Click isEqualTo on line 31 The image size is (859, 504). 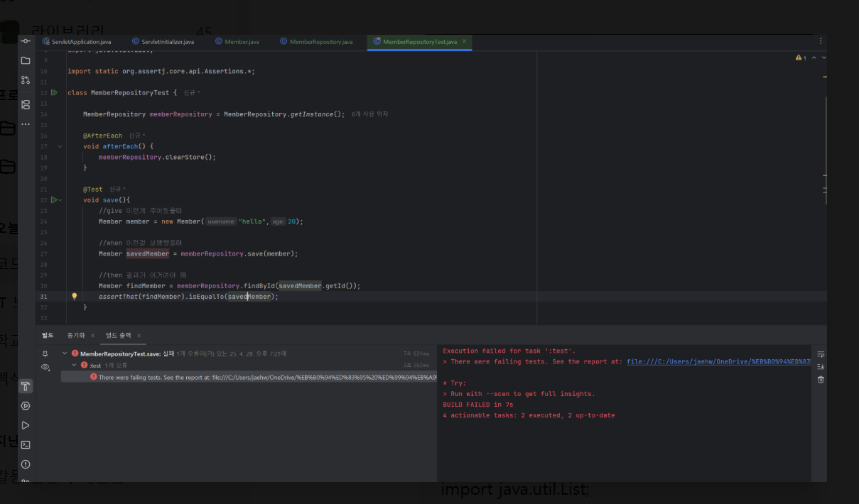coord(206,297)
